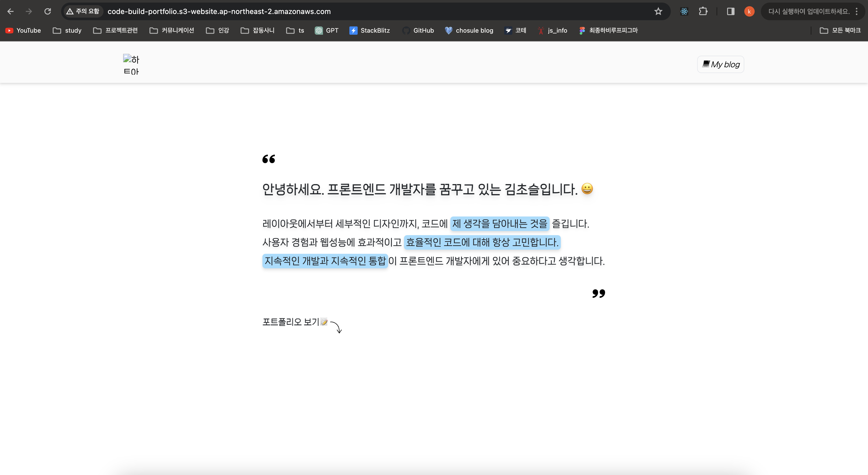Open the GitHub bookmark

(x=418, y=30)
